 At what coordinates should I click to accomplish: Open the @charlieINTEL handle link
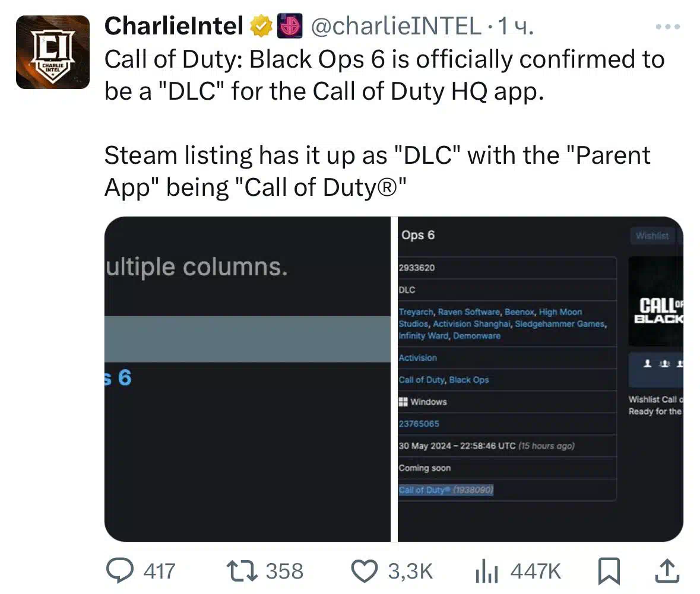[x=395, y=26]
